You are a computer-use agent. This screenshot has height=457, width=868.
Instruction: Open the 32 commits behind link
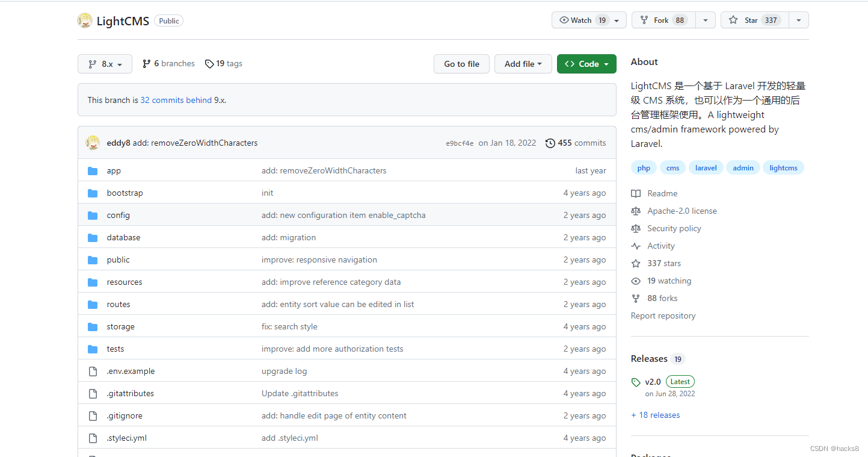click(x=176, y=100)
